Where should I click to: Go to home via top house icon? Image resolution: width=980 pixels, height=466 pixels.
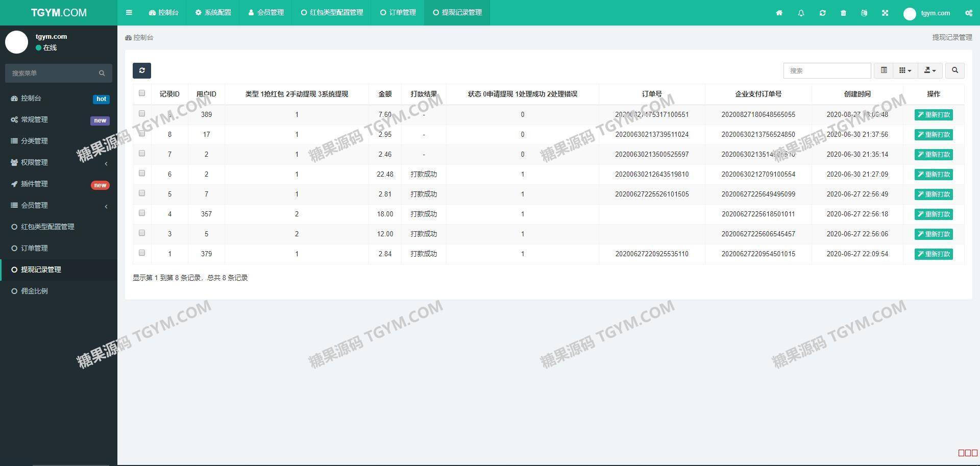point(779,13)
